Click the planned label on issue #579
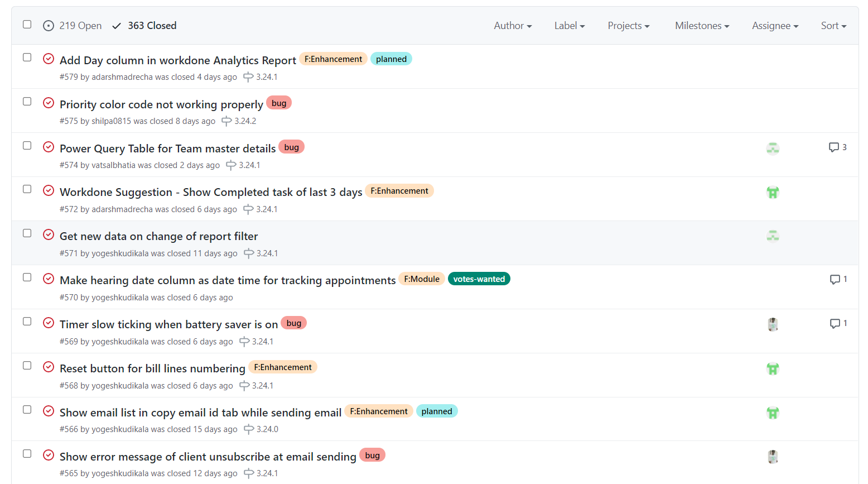Viewport: 868px width, 484px height. (x=391, y=59)
